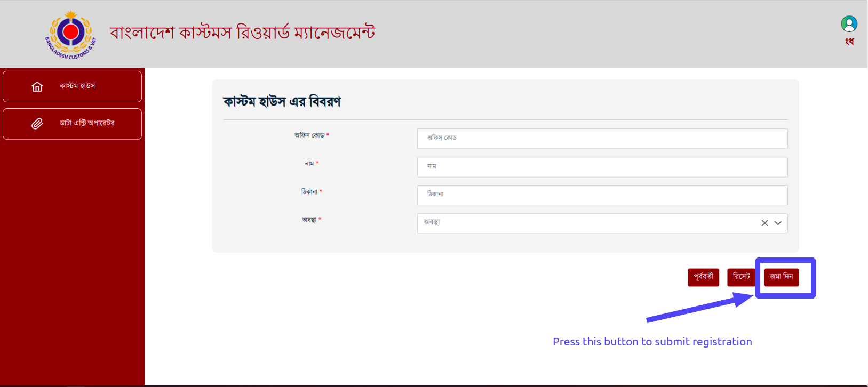Image resolution: width=868 pixels, height=387 pixels.
Task: Expand the অবস্থা dropdown chevron
Action: [778, 223]
